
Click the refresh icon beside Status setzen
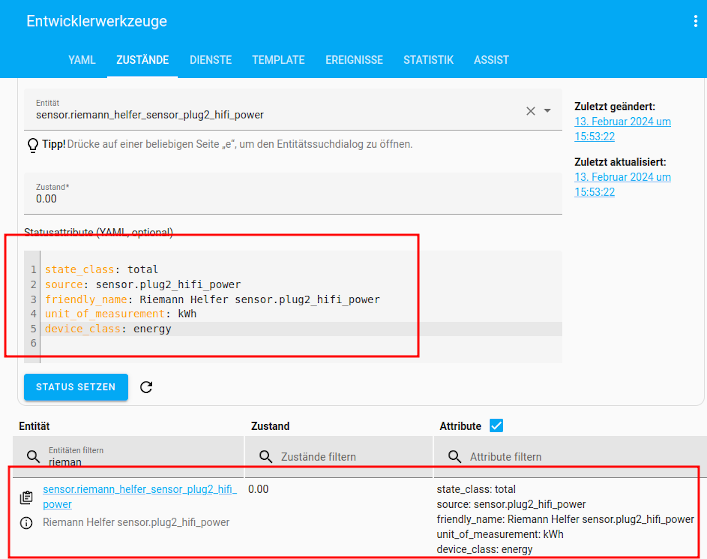tap(146, 387)
